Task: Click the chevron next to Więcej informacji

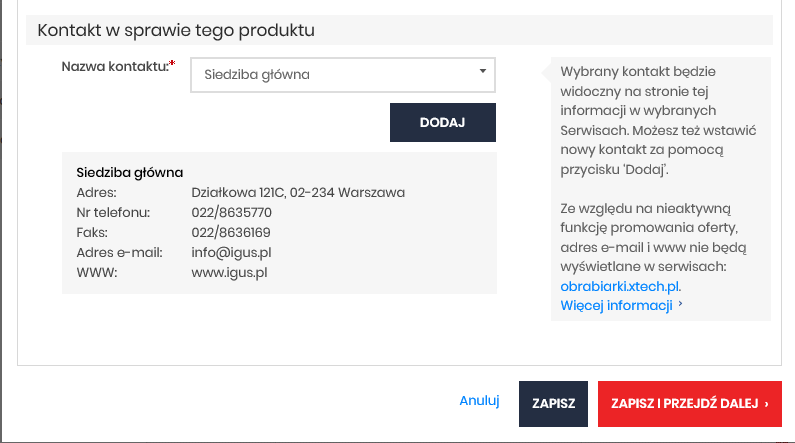Action: [x=680, y=304]
